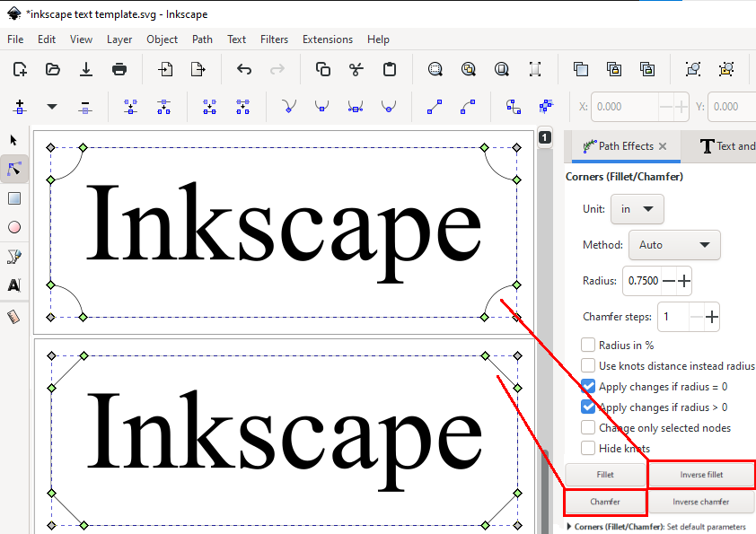Select the Selector arrow tool

pos(13,140)
